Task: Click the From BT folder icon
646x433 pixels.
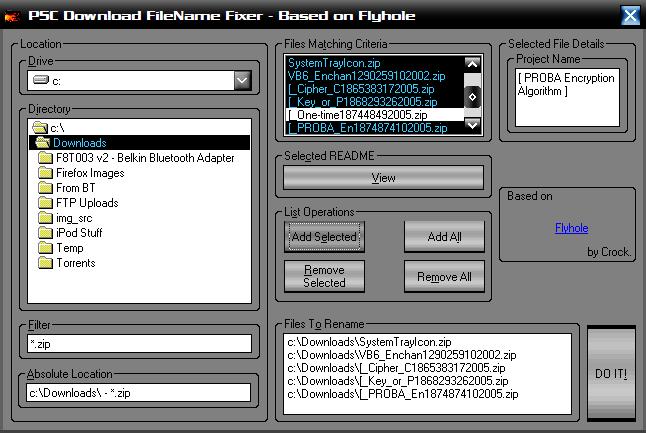Action: (x=46, y=188)
